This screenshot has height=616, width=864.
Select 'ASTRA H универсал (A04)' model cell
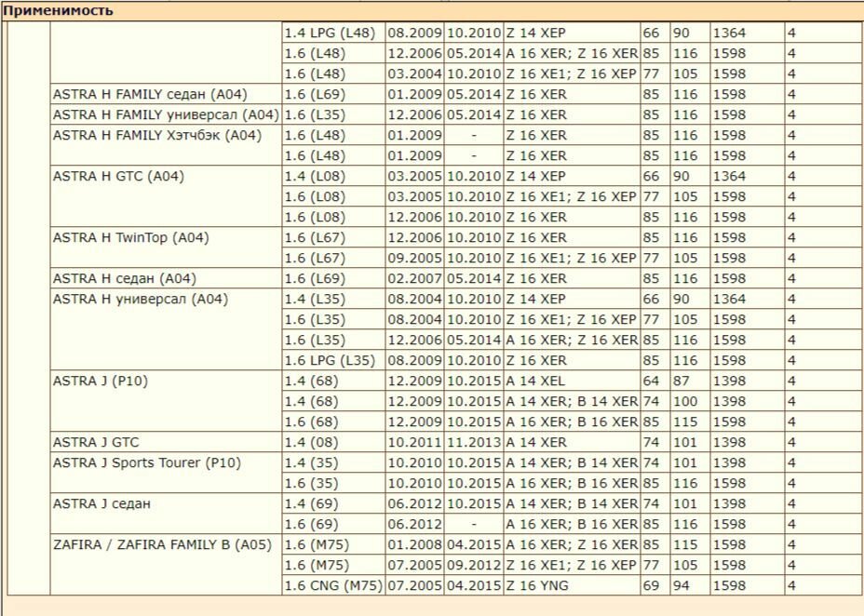pyautogui.click(x=166, y=329)
